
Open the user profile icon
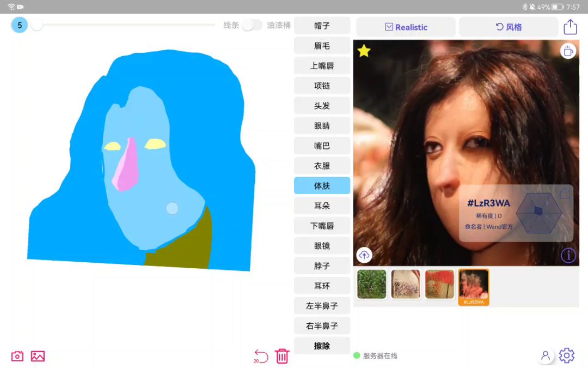point(545,356)
